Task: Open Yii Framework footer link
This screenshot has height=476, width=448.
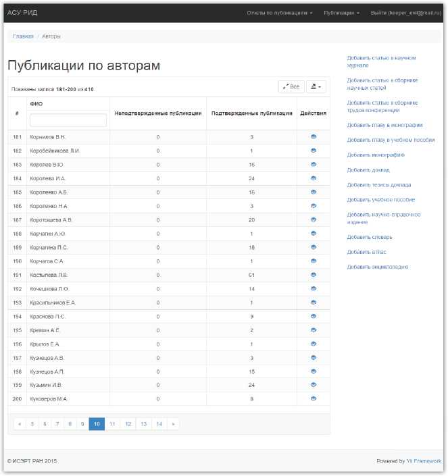Action: pyautogui.click(x=424, y=461)
